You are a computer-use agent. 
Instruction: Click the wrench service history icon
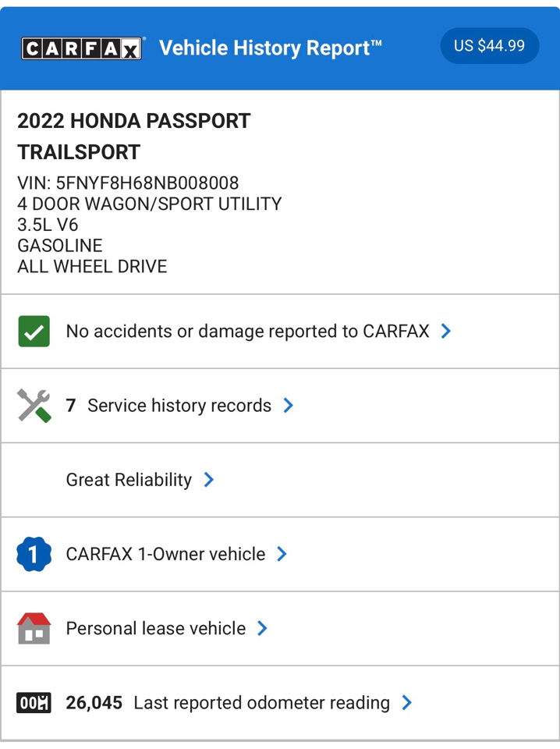click(34, 406)
